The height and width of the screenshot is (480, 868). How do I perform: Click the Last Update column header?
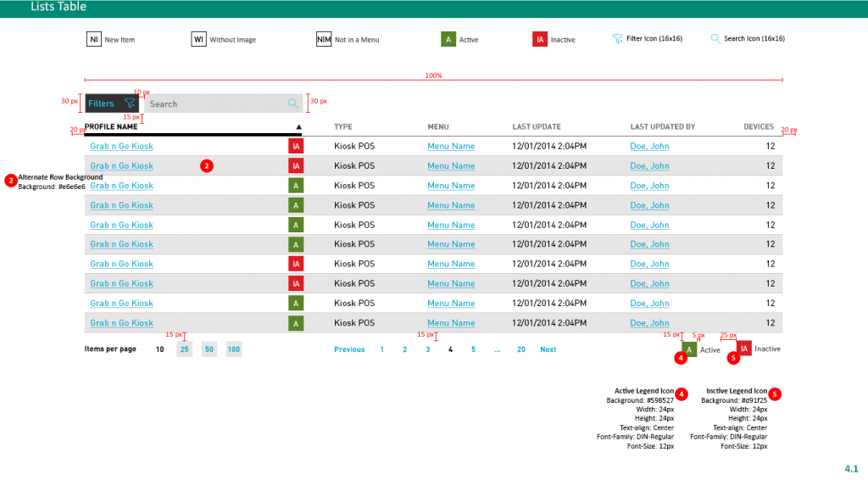click(537, 127)
